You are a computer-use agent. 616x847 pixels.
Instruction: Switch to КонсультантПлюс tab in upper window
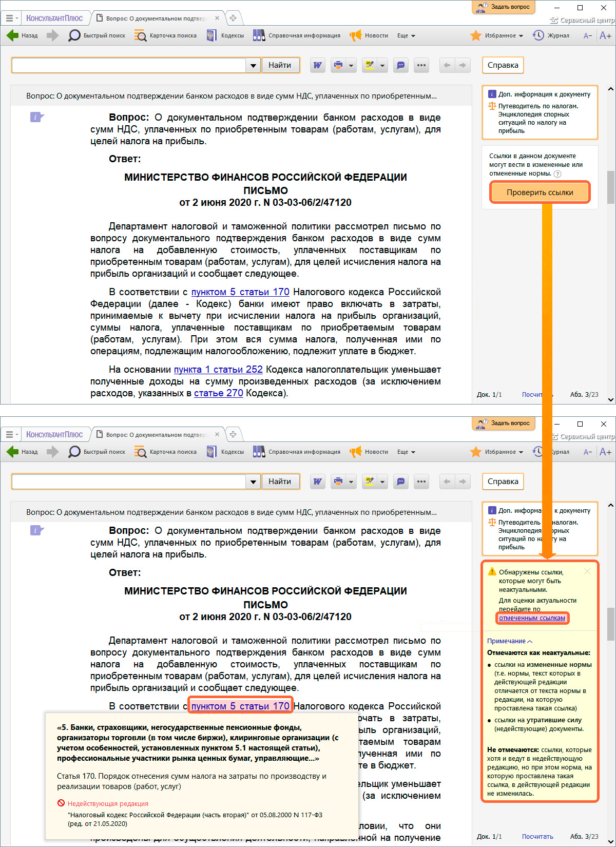54,18
